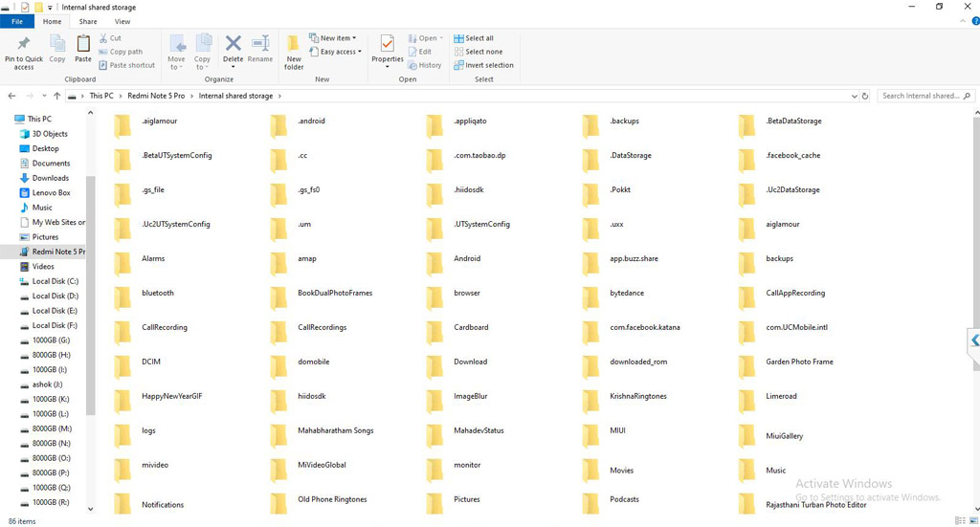This screenshot has height=527, width=980.
Task: Click Invert selection in ribbon
Action: 483,65
